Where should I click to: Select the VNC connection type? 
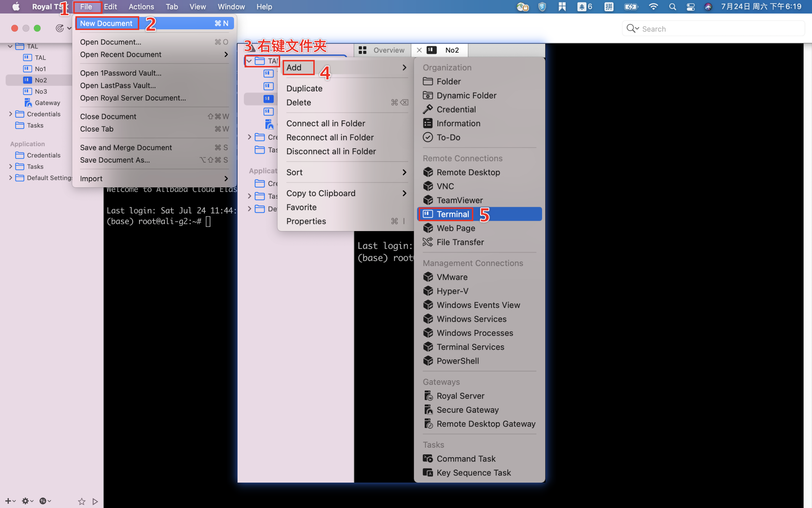click(x=479, y=186)
